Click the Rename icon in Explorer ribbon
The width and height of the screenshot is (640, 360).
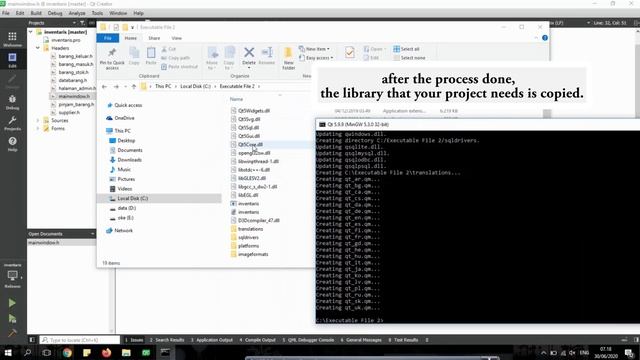point(267,56)
